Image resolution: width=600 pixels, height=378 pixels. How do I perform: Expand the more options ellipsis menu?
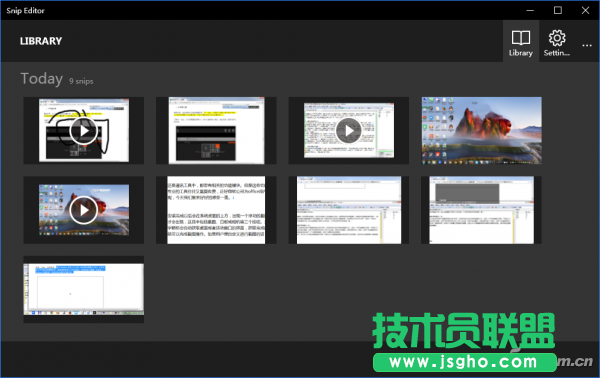click(x=587, y=45)
